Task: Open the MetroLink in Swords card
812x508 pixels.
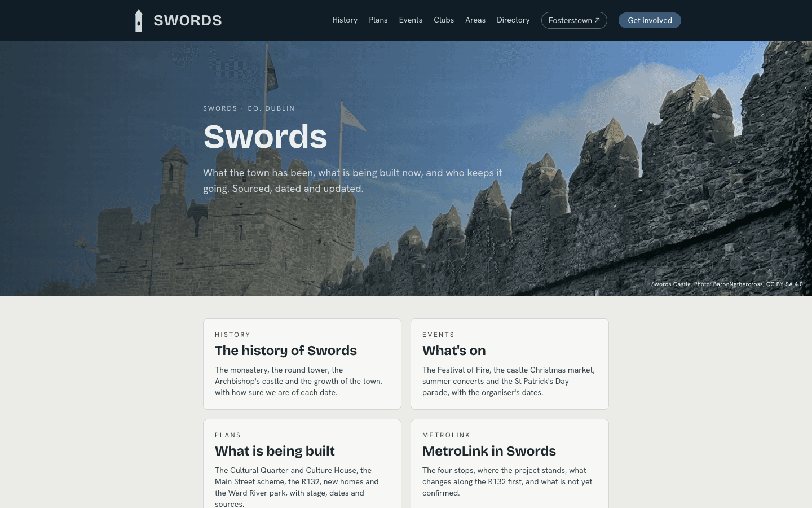Action: point(510,464)
